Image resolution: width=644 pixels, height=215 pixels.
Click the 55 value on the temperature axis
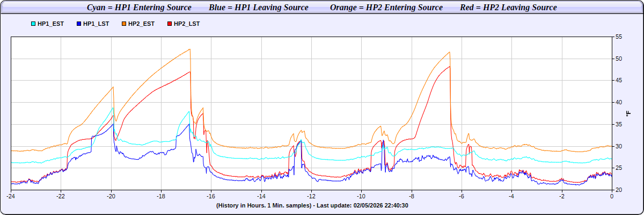[x=619, y=37]
